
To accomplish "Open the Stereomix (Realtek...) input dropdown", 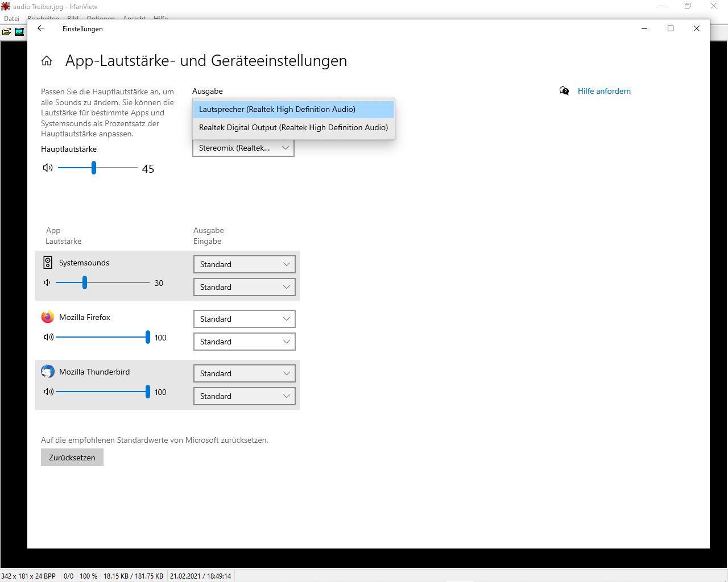I will (x=243, y=148).
